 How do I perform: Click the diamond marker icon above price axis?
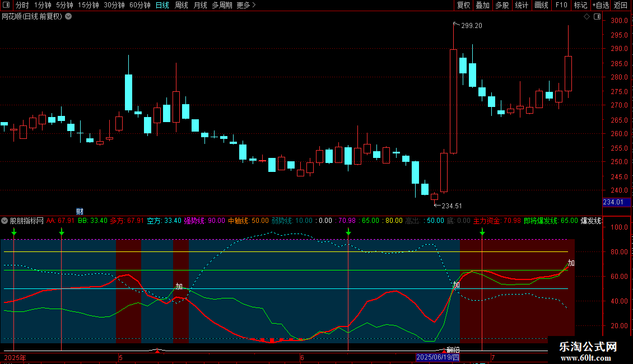click(587, 17)
